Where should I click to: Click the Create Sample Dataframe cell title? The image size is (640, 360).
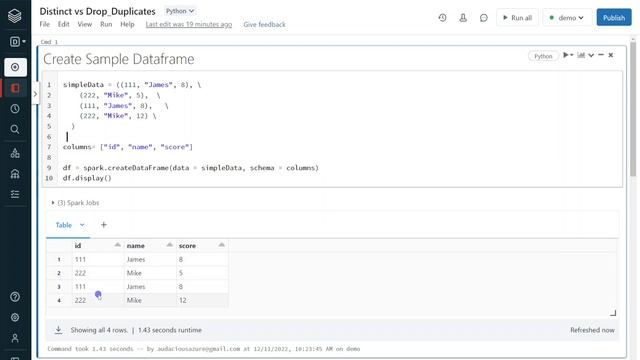(118, 59)
